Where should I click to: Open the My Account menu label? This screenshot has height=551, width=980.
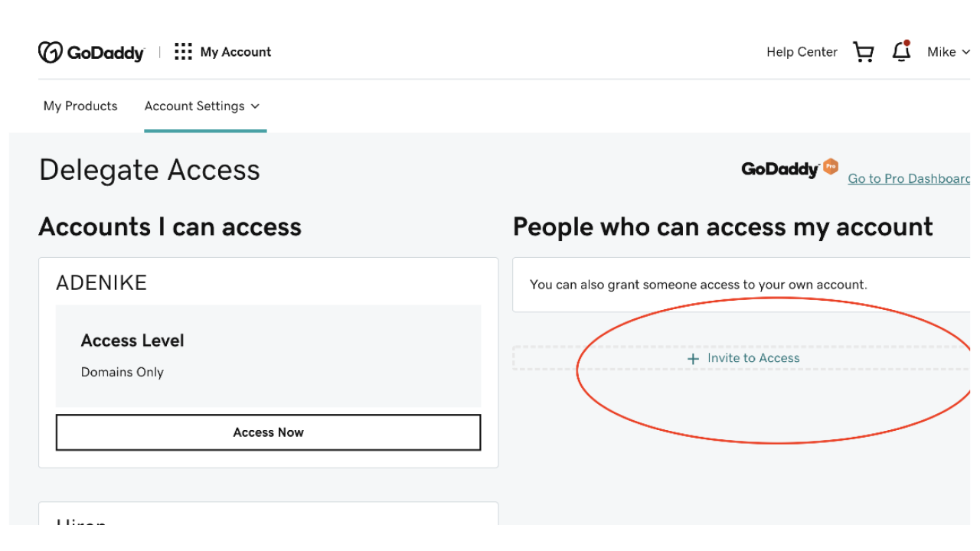[236, 52]
